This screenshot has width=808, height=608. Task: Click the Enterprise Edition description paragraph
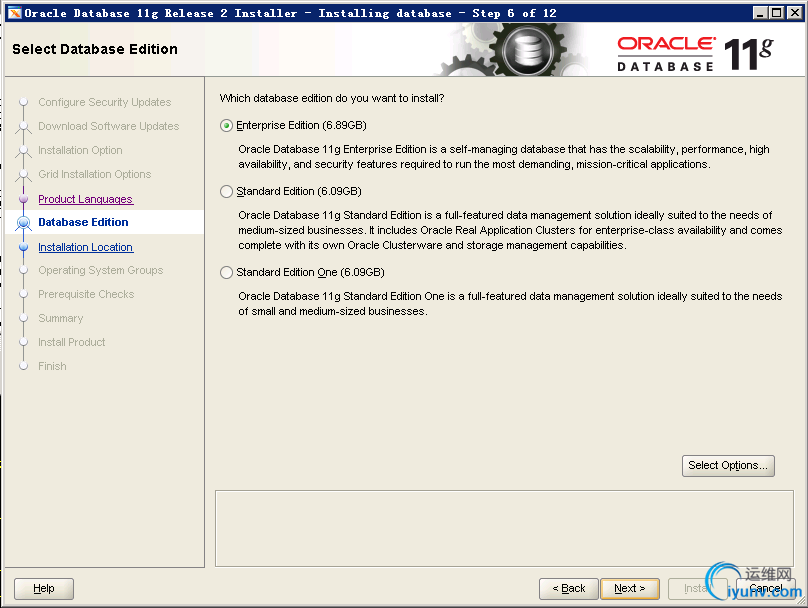click(x=503, y=157)
